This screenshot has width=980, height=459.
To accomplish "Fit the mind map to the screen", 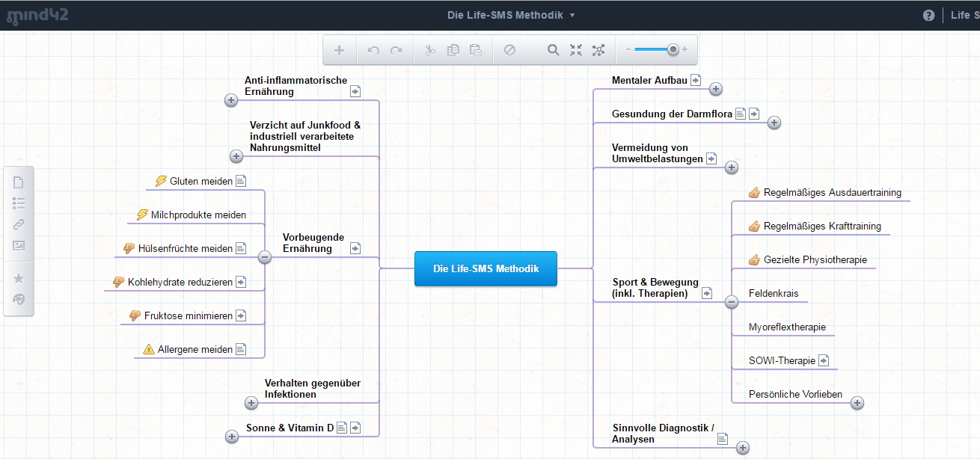I will (575, 49).
